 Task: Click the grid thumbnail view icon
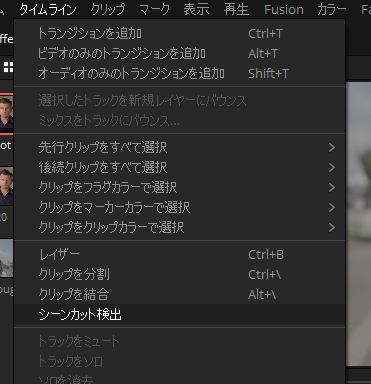point(8,67)
